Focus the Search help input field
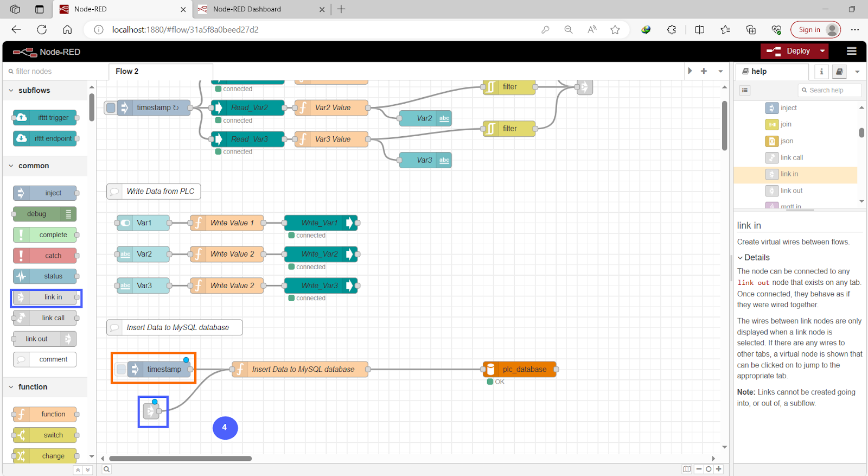 pyautogui.click(x=830, y=90)
